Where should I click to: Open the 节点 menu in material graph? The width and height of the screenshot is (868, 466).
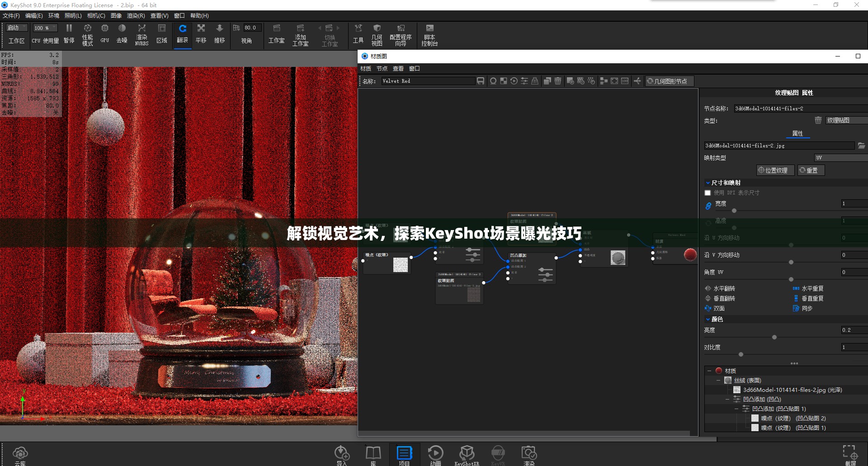click(382, 69)
